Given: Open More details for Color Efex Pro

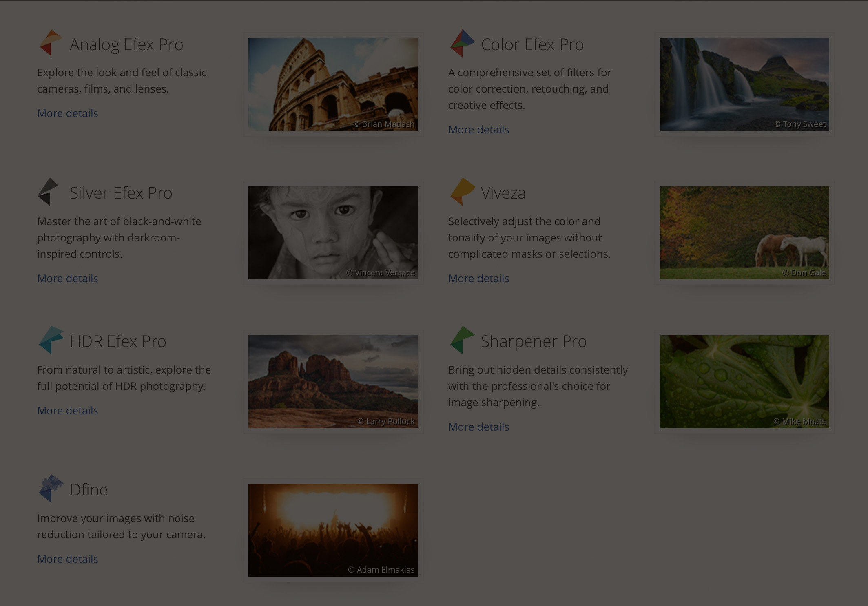Looking at the screenshot, I should [479, 129].
